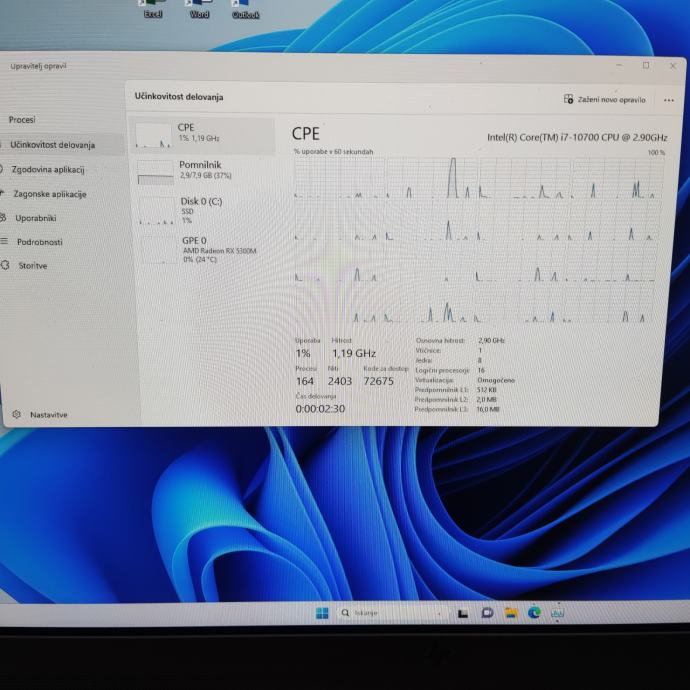Screen dimensions: 690x690
Task: Click the uptime value 0:00:02:30
Action: 320,409
